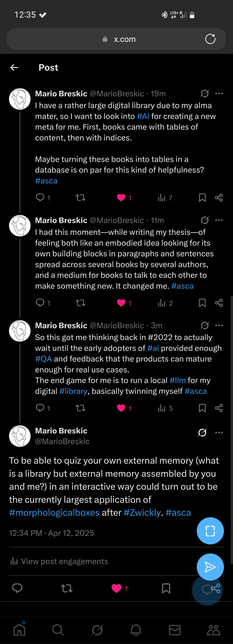Open View post engagements
233x644 pixels.
point(59,561)
